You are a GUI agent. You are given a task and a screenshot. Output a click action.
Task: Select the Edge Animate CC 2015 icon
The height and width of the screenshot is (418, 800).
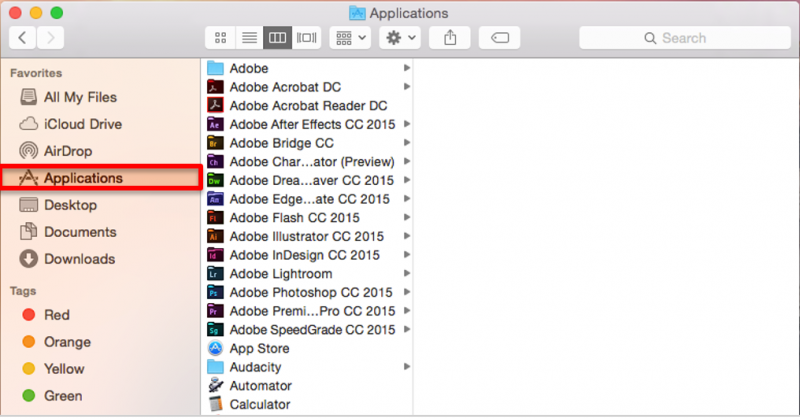[215, 199]
